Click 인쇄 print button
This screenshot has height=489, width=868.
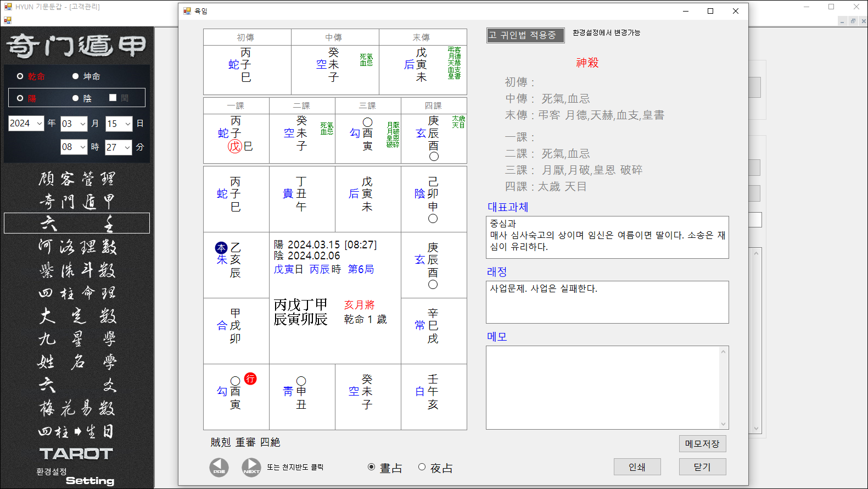[637, 467]
